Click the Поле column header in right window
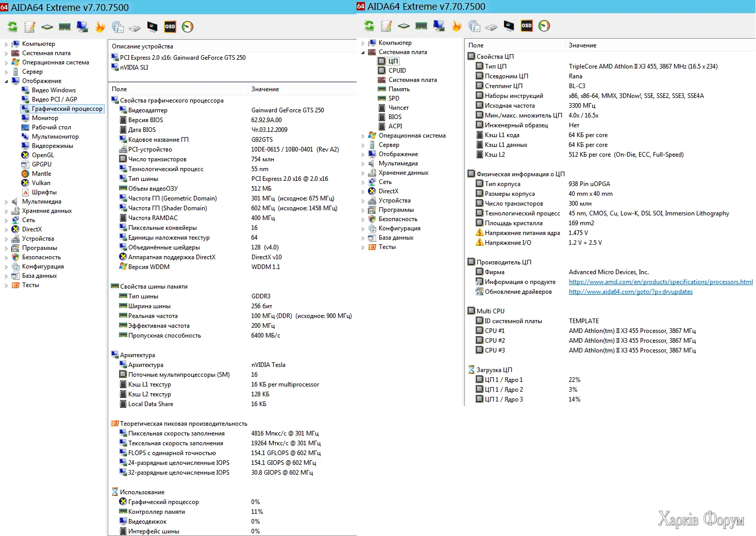Image resolution: width=756 pixels, height=536 pixels. pos(515,45)
